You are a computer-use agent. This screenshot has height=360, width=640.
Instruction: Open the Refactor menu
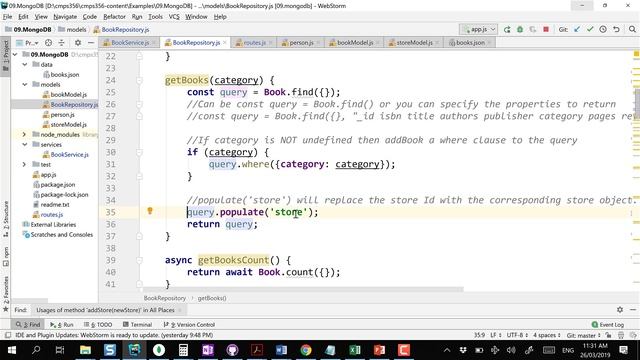114,17
